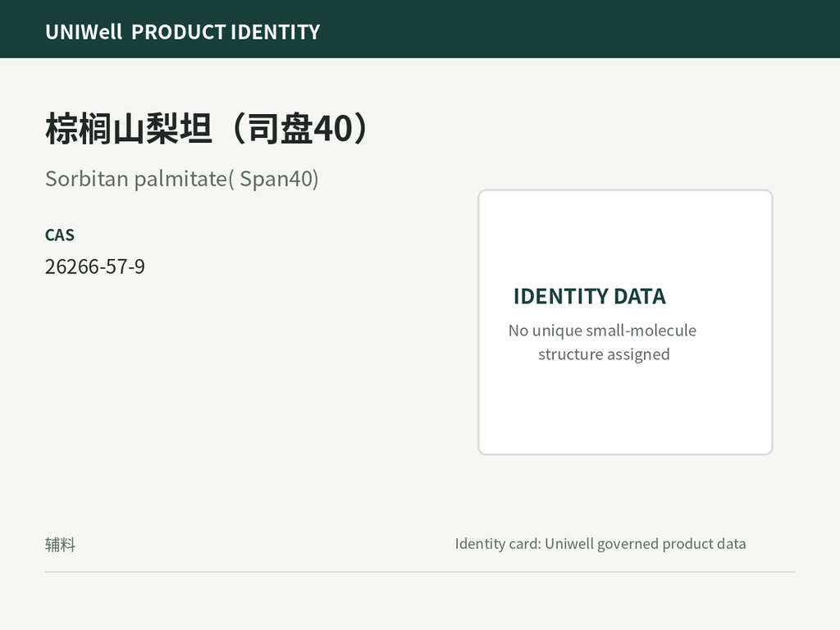Screen dimensions: 840x630
Task: Click the word UNIWell in the header
Action: pos(84,32)
